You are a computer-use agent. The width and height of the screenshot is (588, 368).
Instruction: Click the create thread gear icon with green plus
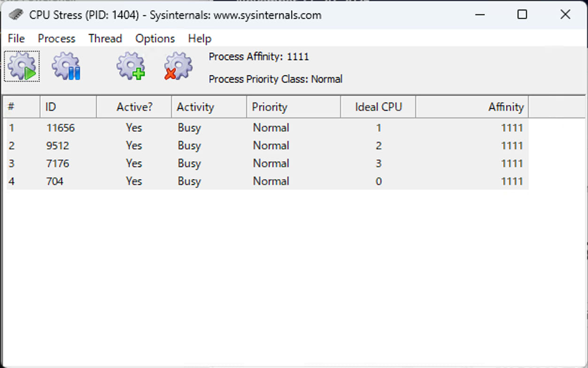[x=131, y=66]
